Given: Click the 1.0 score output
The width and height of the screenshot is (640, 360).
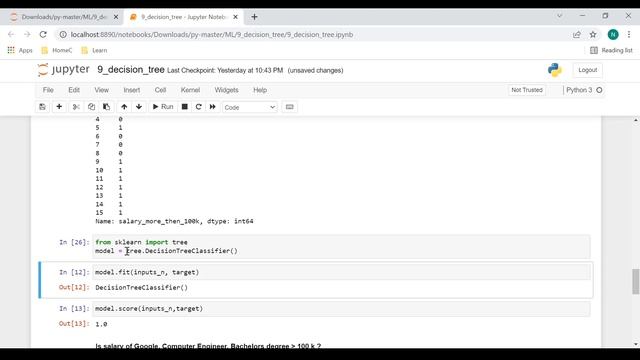Looking at the screenshot, I should (101, 324).
